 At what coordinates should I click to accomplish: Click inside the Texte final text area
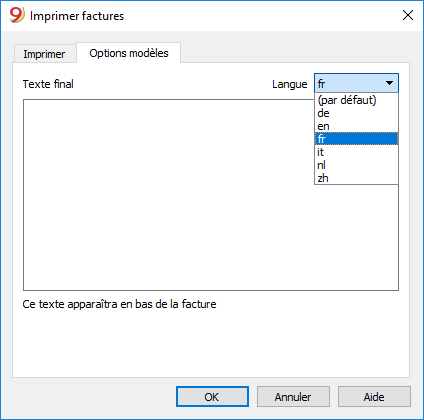tap(168, 195)
